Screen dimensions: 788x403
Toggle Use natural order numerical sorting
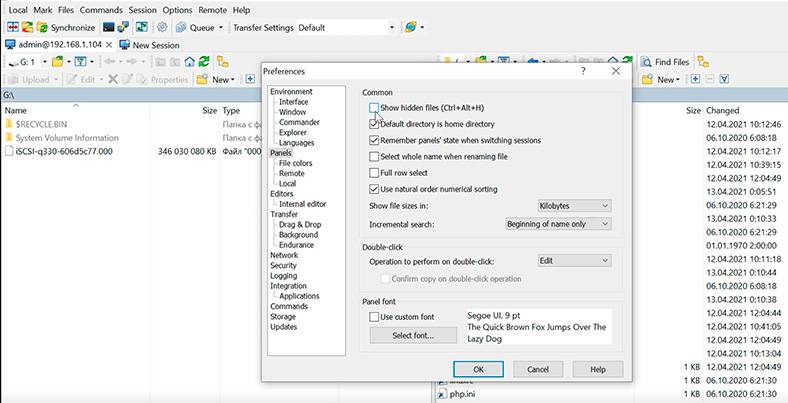(x=374, y=189)
